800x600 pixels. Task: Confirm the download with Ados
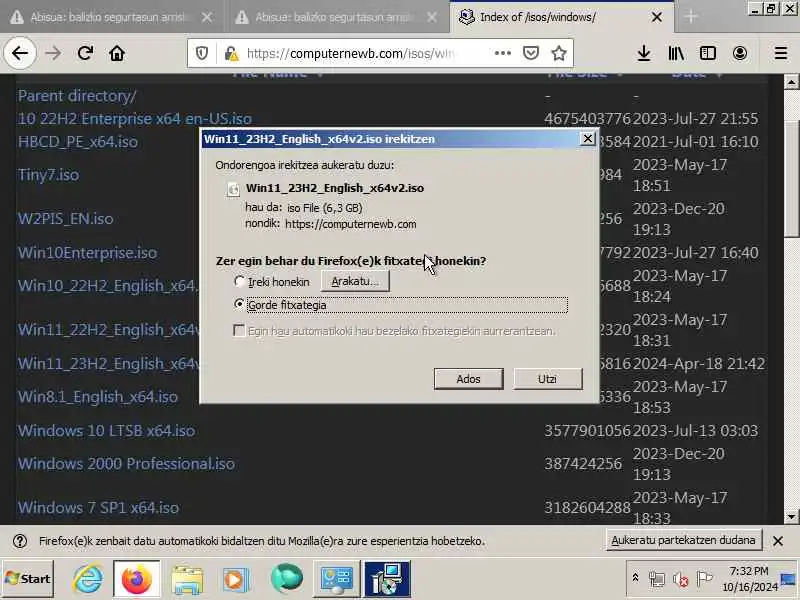click(x=468, y=379)
